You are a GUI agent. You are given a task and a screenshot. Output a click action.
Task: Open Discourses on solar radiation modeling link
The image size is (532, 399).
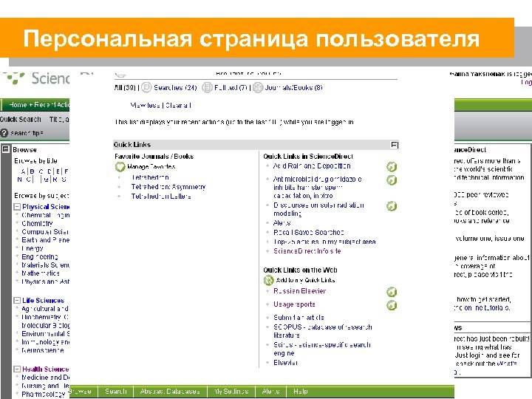(318, 209)
